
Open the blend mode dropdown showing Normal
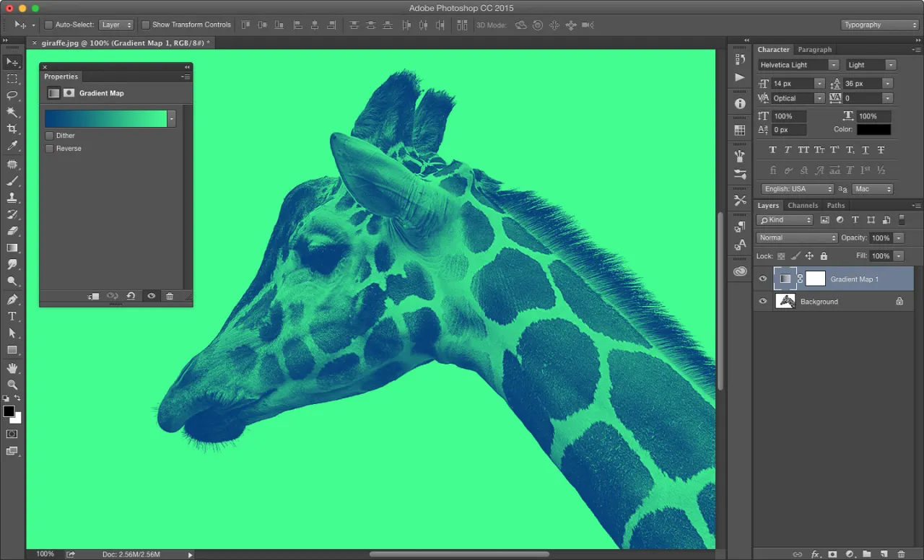(x=796, y=237)
